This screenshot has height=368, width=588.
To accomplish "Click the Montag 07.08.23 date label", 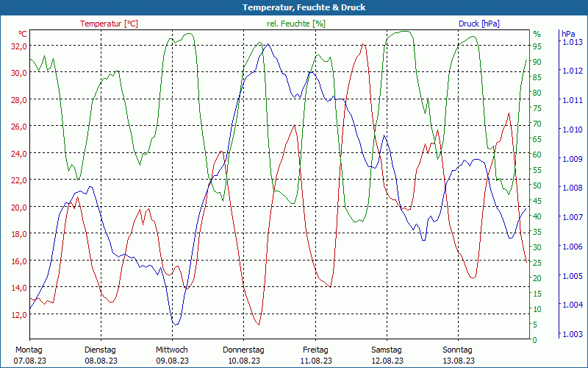I will (x=29, y=355).
